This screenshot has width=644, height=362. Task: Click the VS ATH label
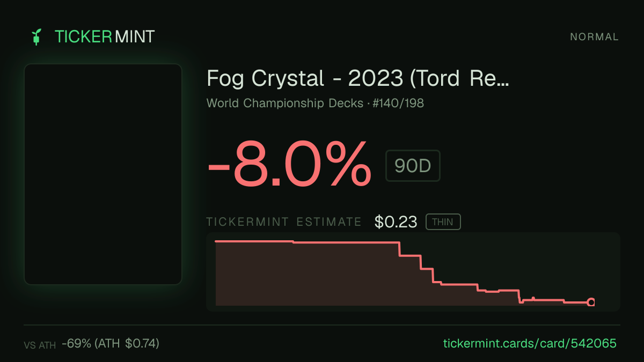point(40,345)
